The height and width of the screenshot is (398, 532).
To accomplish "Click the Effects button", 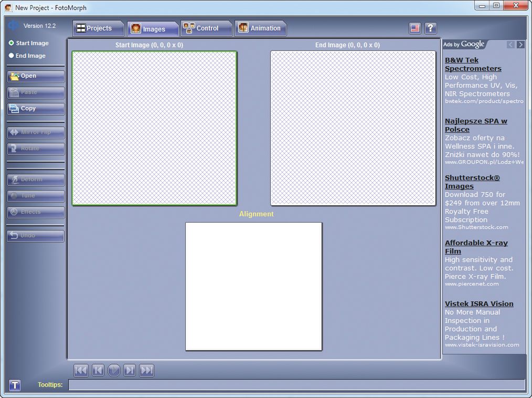I will point(36,212).
